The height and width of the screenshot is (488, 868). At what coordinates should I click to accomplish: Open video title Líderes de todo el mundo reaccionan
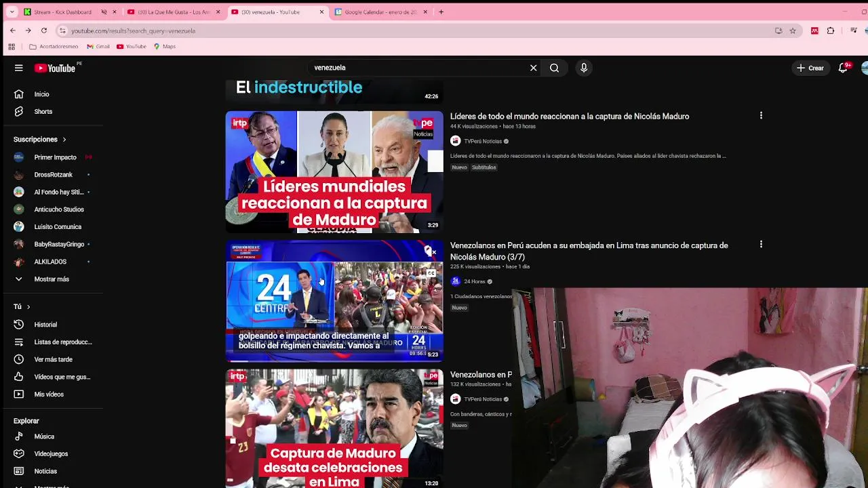point(570,117)
